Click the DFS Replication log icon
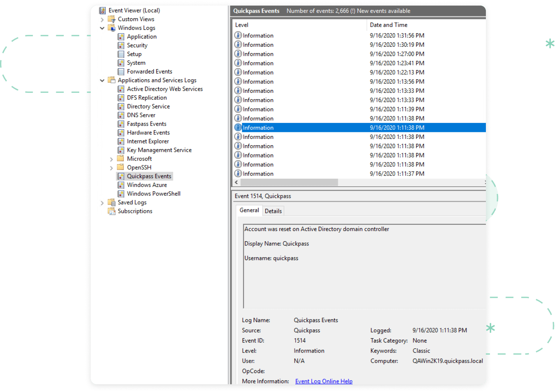Screen dimensions: 555x392 pyautogui.click(x=121, y=98)
